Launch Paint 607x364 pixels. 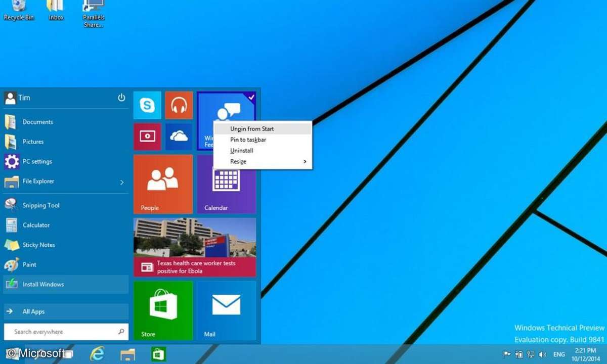point(66,264)
